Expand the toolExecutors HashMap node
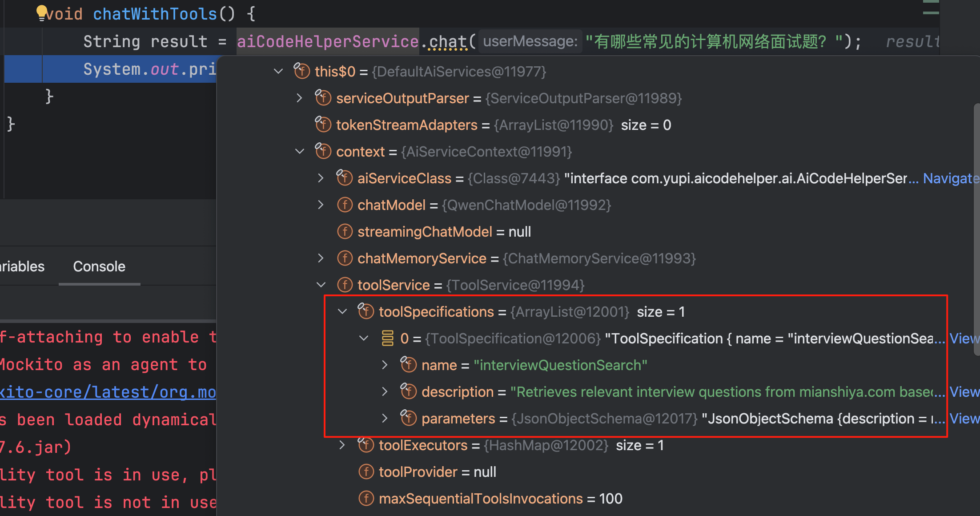Image resolution: width=980 pixels, height=516 pixels. (x=342, y=445)
